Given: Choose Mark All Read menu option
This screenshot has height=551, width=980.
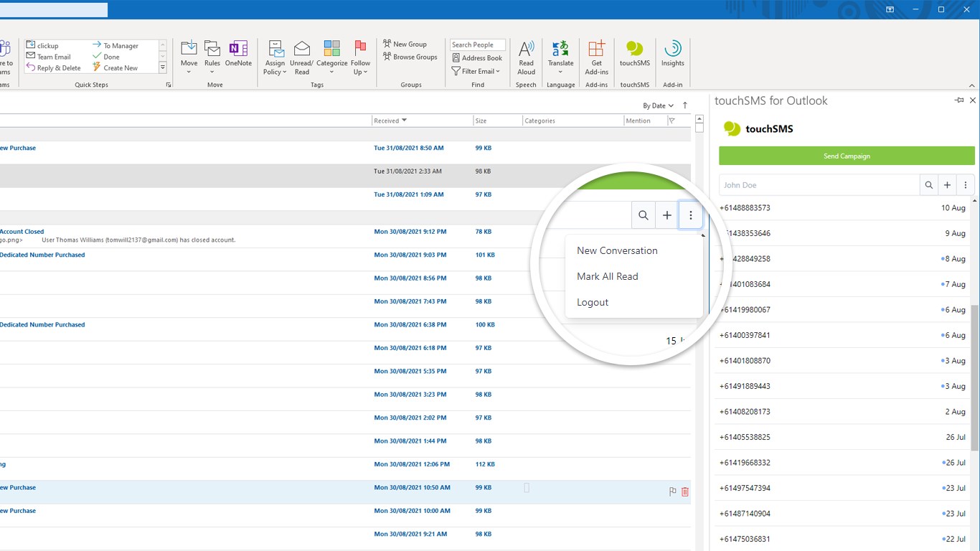Looking at the screenshot, I should coord(607,276).
